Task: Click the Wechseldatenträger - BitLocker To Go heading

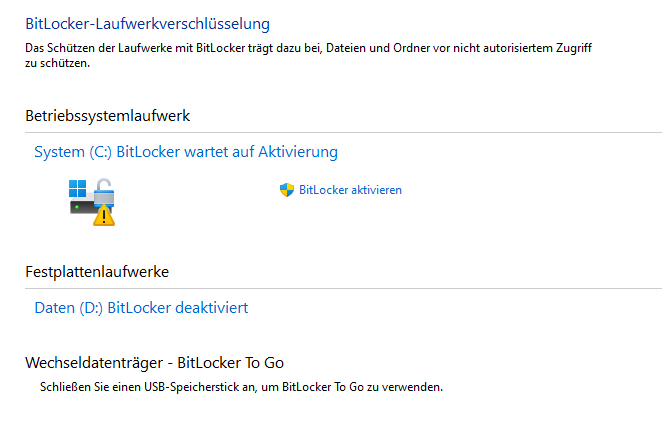Action: [x=155, y=363]
